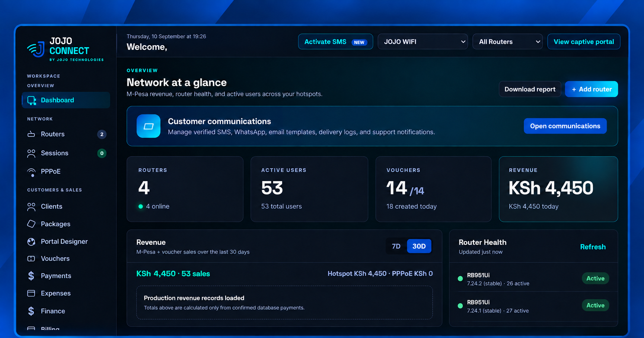Click View captive portal button
The width and height of the screenshot is (644, 338).
tap(584, 42)
